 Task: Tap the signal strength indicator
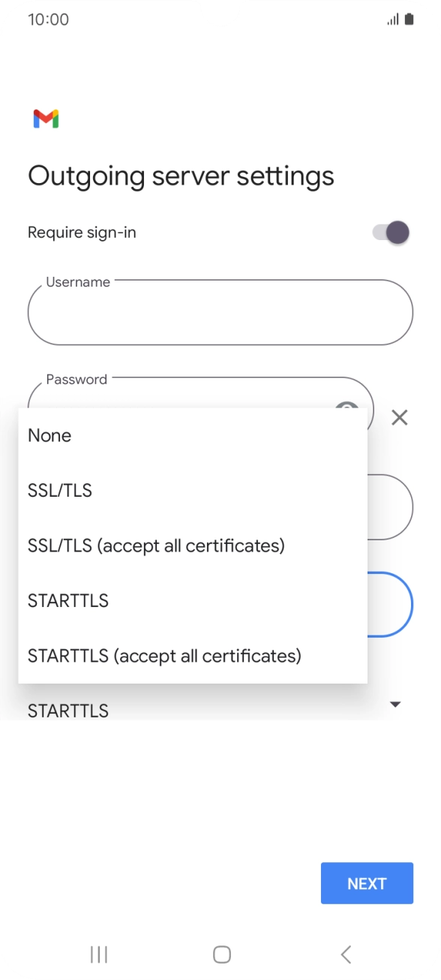pyautogui.click(x=393, y=19)
